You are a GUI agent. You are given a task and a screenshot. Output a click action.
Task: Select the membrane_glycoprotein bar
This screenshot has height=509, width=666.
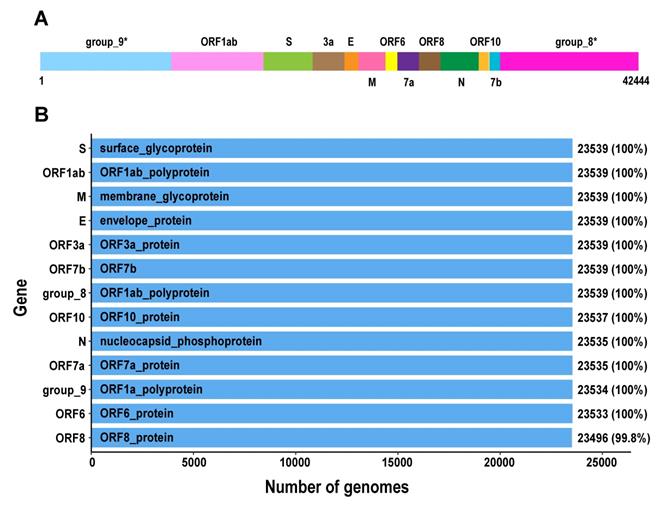(331, 197)
